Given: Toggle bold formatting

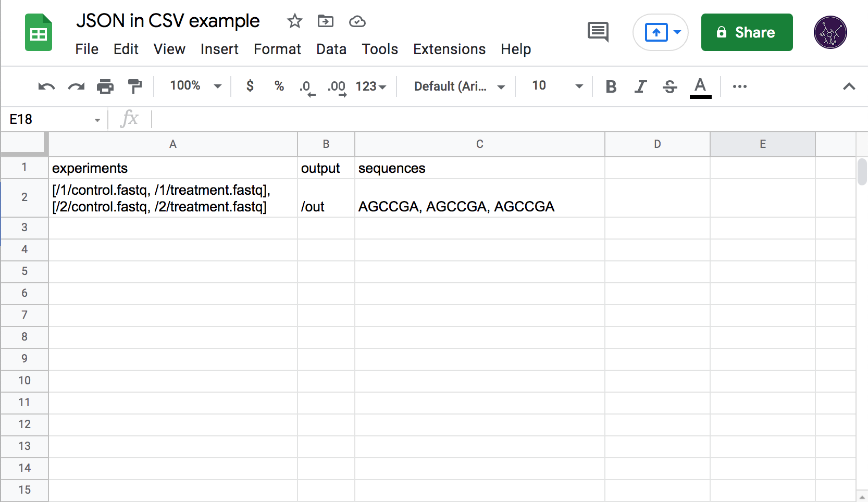Looking at the screenshot, I should [x=611, y=86].
